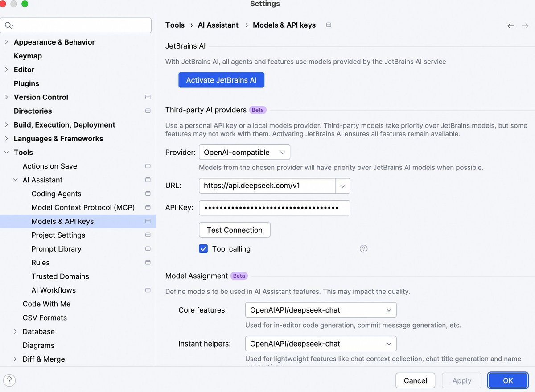Expand the Version Control section
This screenshot has height=392, width=535.
click(x=6, y=97)
